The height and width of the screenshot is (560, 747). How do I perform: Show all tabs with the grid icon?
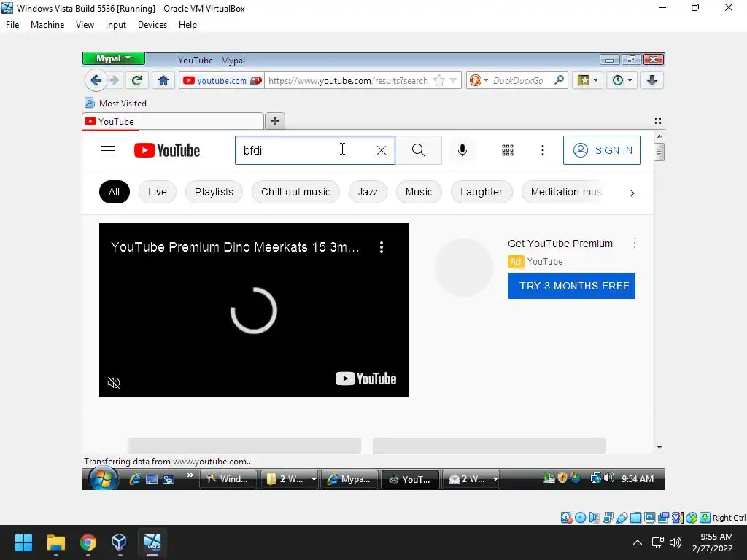(658, 121)
